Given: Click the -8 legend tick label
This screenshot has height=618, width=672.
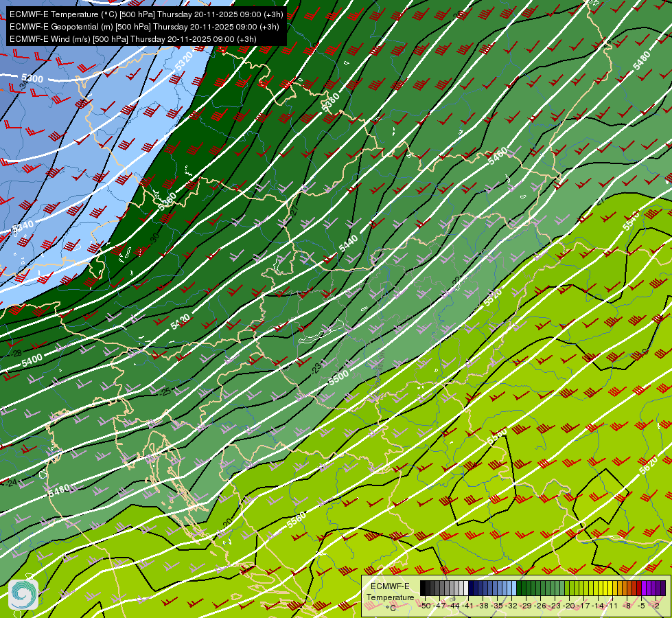Looking at the screenshot, I should pos(627,606).
